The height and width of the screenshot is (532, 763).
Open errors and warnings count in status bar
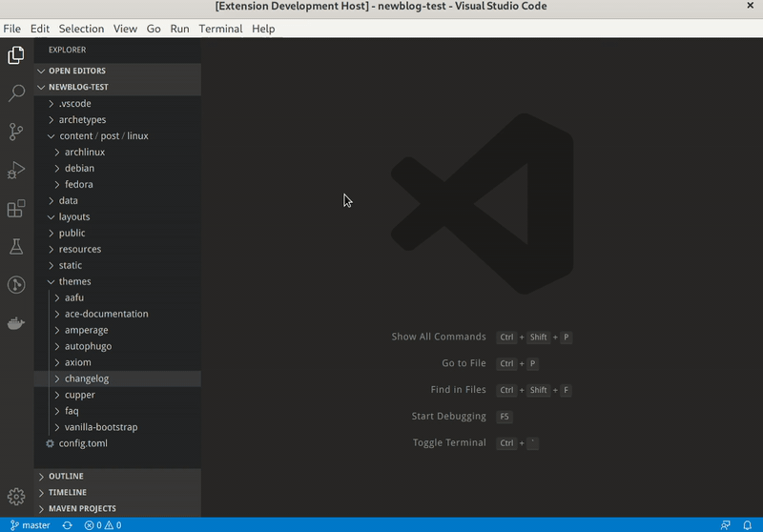coord(103,525)
